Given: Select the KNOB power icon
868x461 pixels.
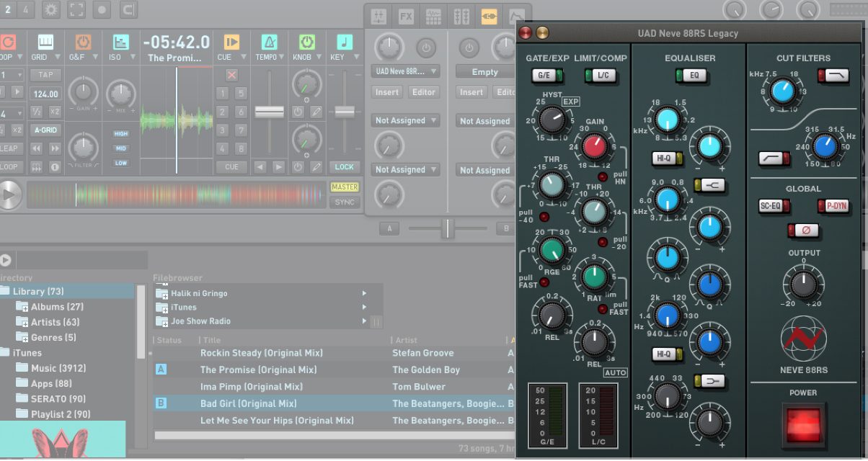Looking at the screenshot, I should (x=307, y=42).
